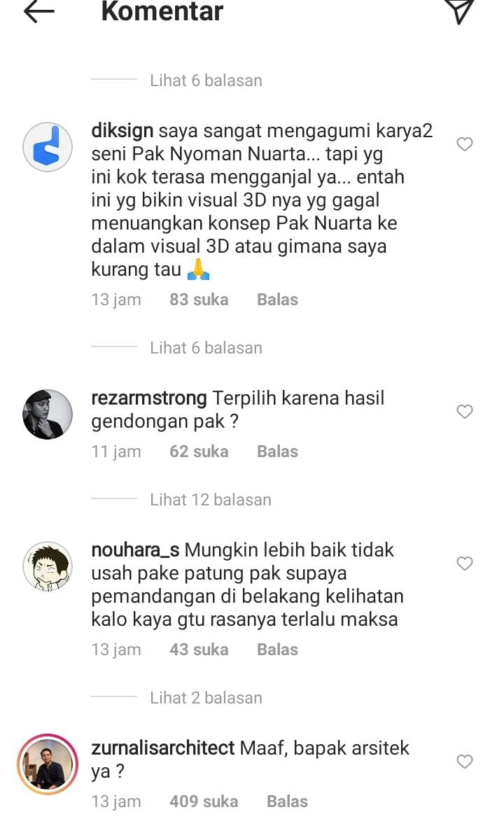Open diksign's blue profile avatar
The height and width of the screenshot is (833, 504).
pyautogui.click(x=48, y=146)
